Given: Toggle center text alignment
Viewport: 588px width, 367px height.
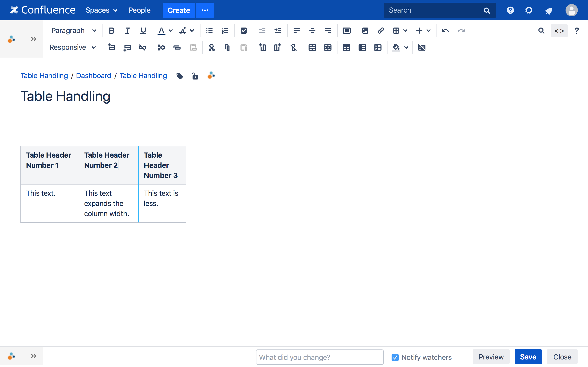Looking at the screenshot, I should (x=312, y=31).
